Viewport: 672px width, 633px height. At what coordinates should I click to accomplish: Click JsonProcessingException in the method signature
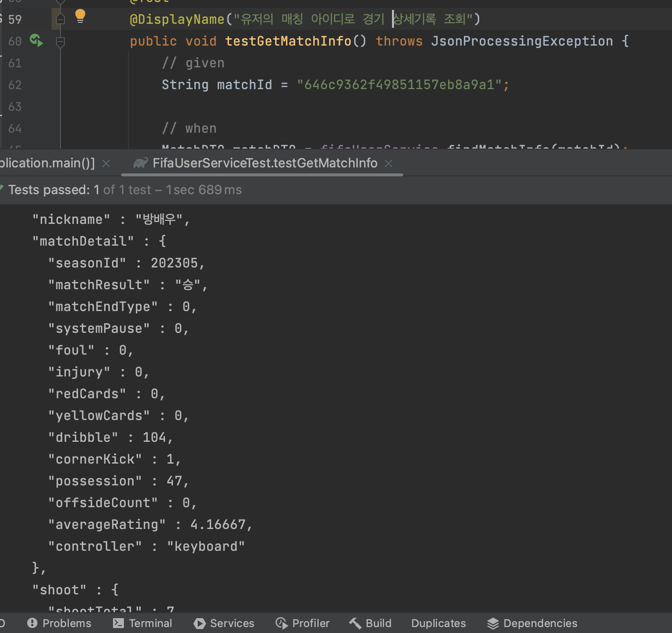pos(522,41)
